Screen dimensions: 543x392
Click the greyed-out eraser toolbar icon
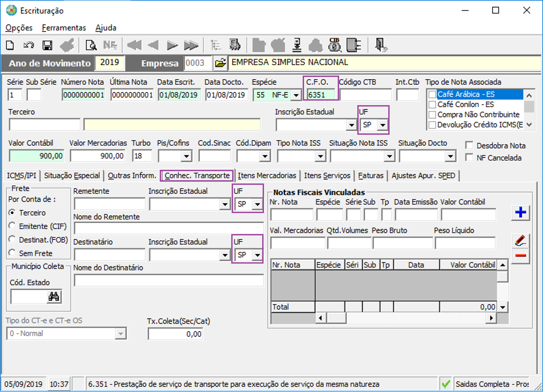[x=67, y=46]
